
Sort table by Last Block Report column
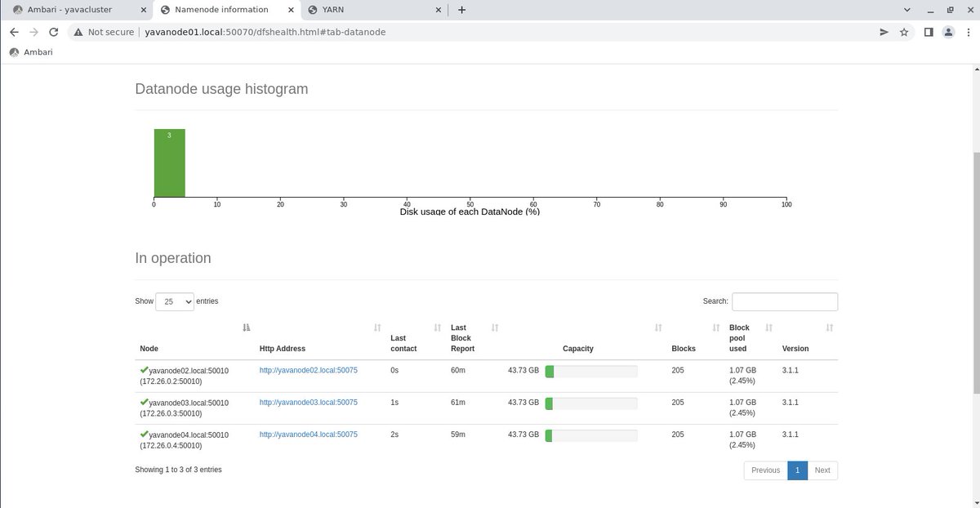[474, 338]
